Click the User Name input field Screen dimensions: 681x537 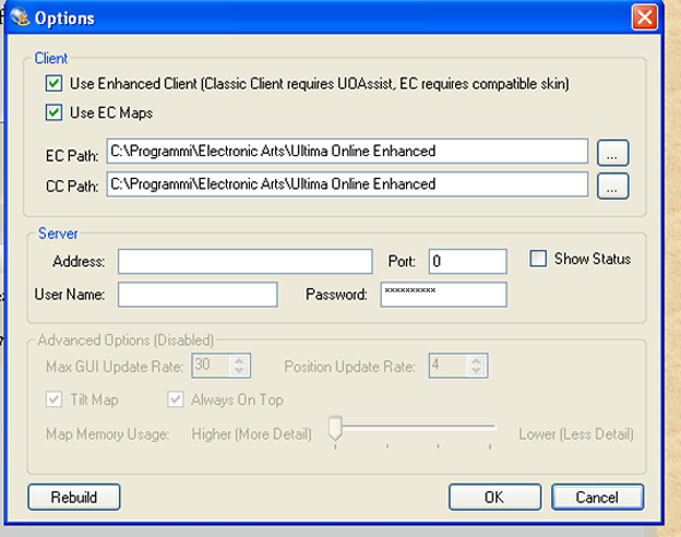tap(198, 295)
